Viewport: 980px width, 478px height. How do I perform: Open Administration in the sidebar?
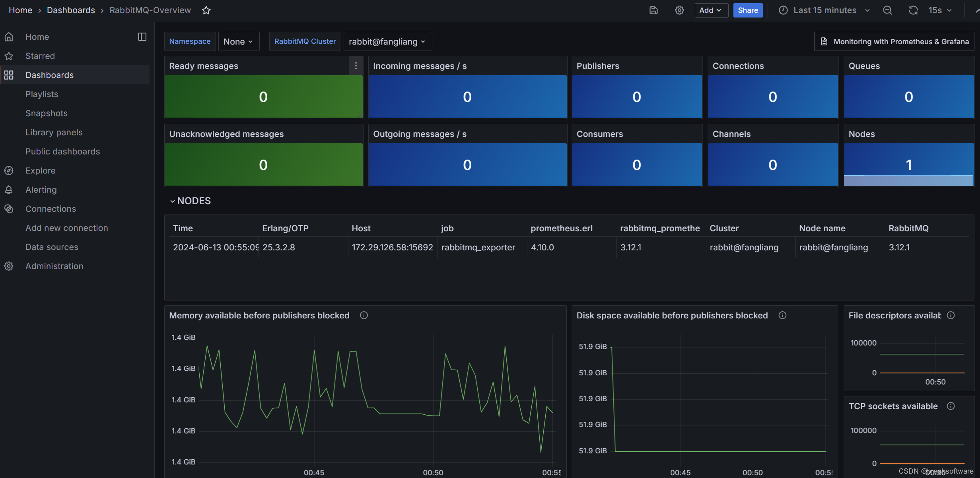[x=54, y=266]
